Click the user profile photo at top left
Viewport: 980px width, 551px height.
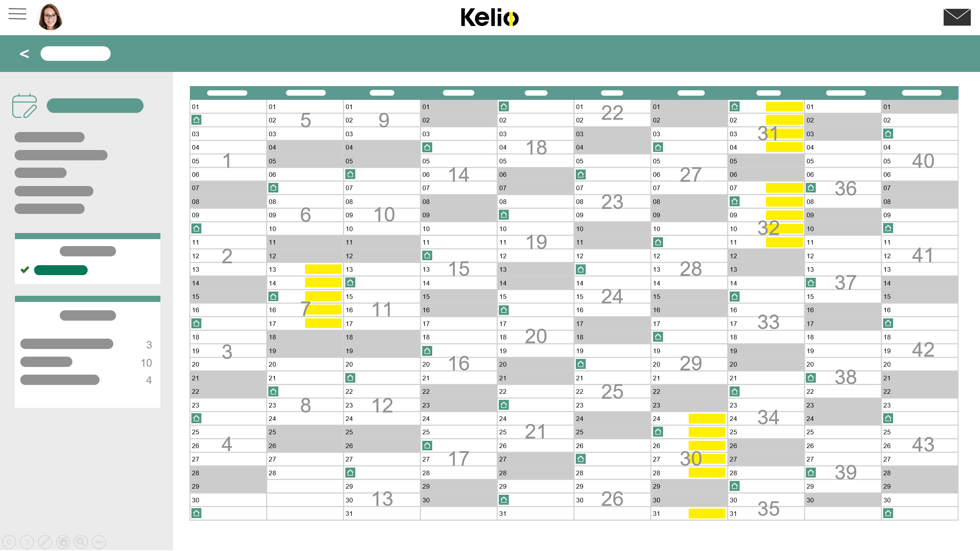[50, 17]
